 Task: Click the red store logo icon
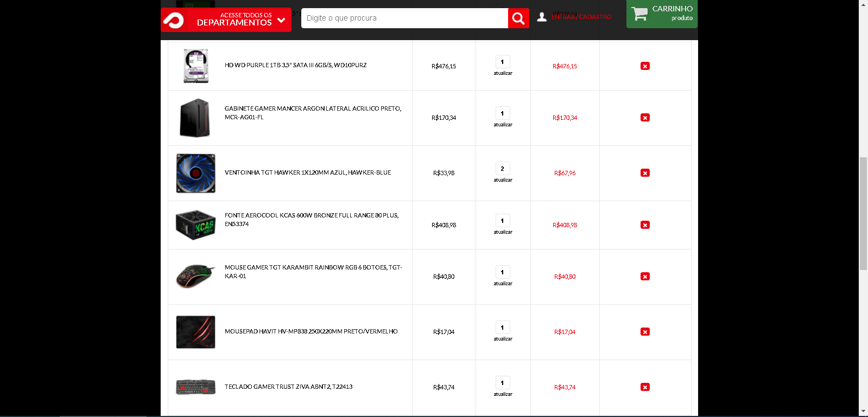(174, 21)
